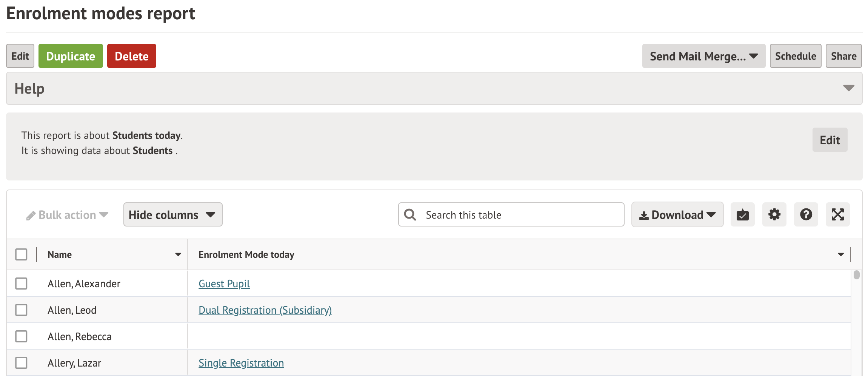Select the checkbox next to Allery, Lazar

[22, 363]
